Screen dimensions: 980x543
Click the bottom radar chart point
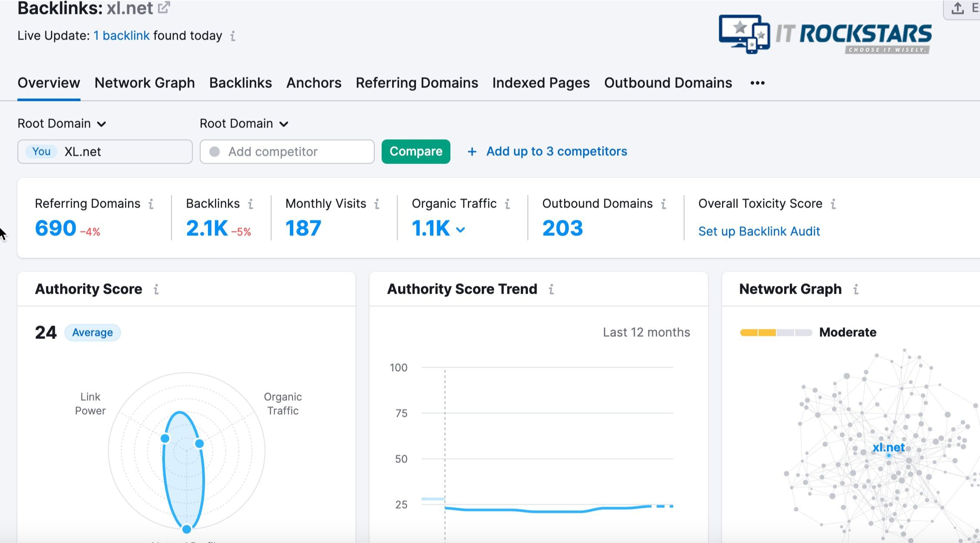click(x=187, y=529)
